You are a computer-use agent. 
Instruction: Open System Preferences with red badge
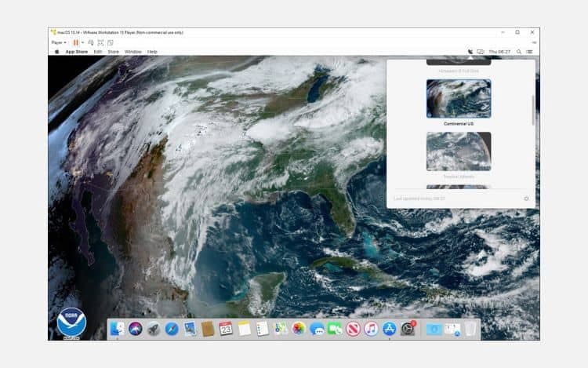coord(408,329)
